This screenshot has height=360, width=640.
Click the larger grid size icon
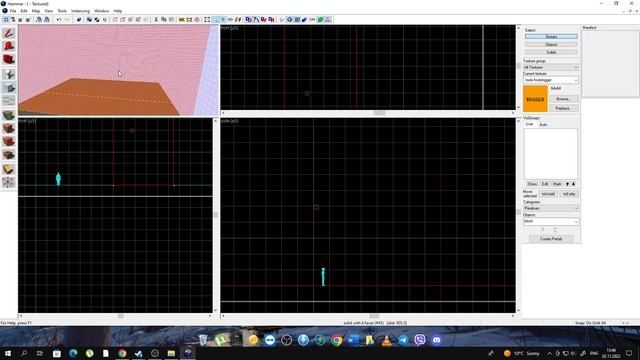[x=28, y=20]
